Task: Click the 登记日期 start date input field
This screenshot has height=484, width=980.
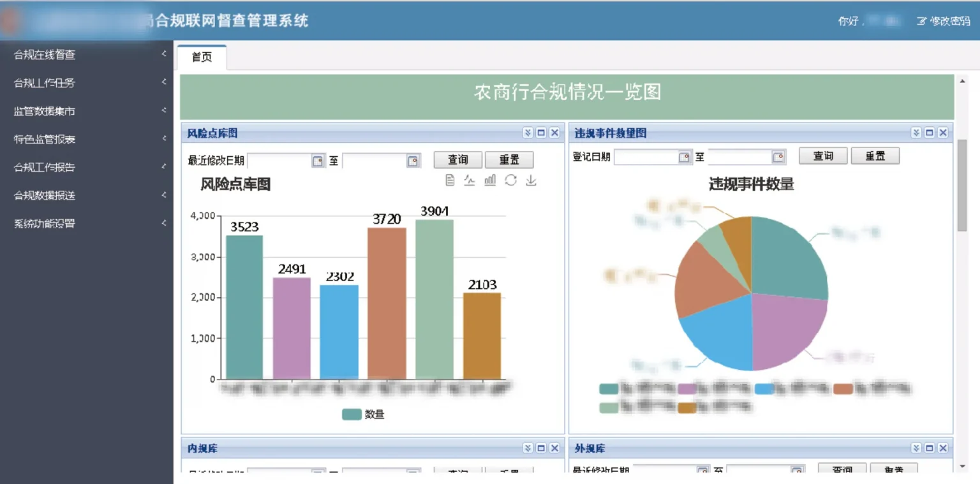Action: [x=645, y=157]
